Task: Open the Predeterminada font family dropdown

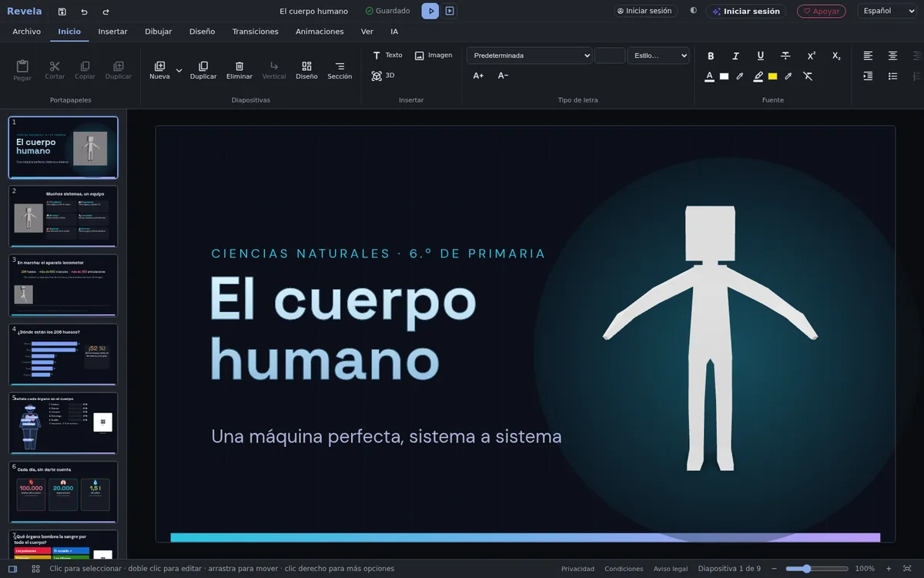Action: tap(530, 55)
